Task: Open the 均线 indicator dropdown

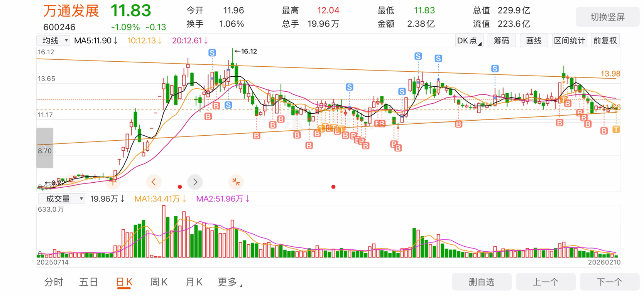Action: [x=53, y=40]
